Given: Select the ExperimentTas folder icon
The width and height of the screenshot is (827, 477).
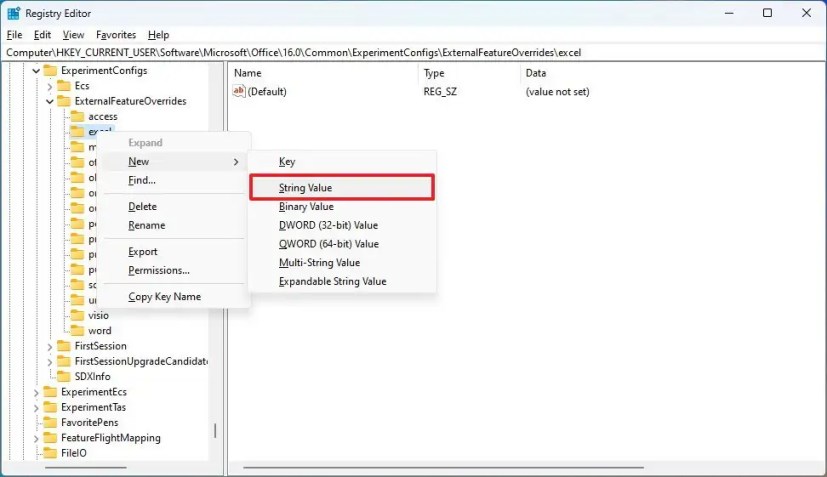Looking at the screenshot, I should pyautogui.click(x=50, y=407).
